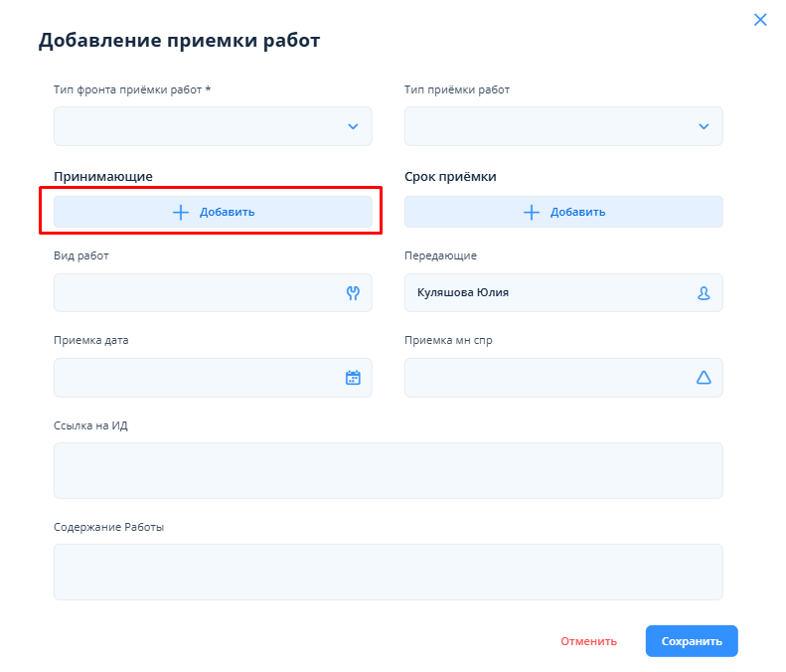
Task: Open the Тип фронта приёмки работ combo box
Action: 199,126
